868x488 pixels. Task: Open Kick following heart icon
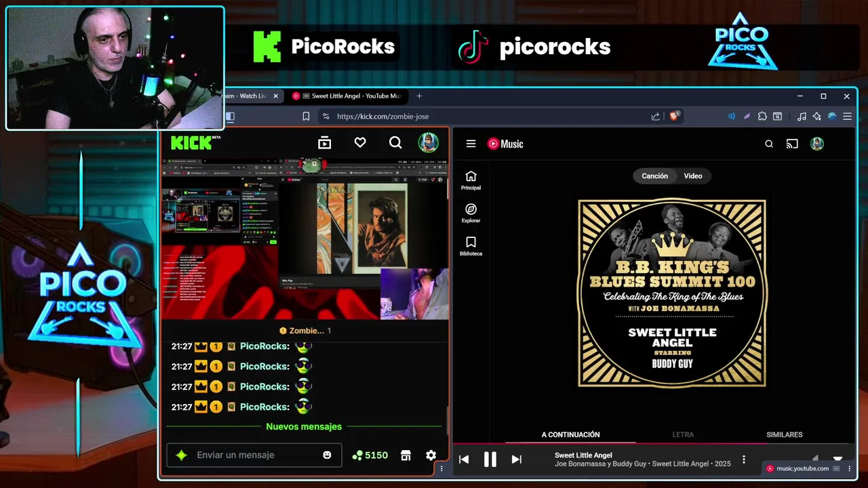(x=360, y=142)
